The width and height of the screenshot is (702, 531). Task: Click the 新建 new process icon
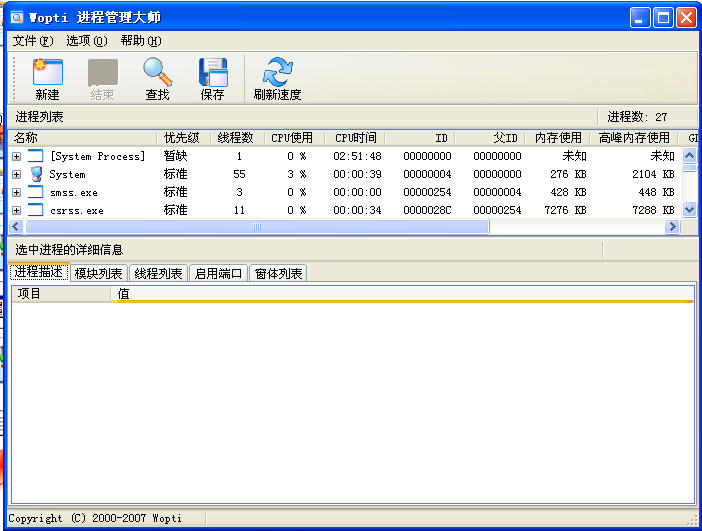pos(47,71)
